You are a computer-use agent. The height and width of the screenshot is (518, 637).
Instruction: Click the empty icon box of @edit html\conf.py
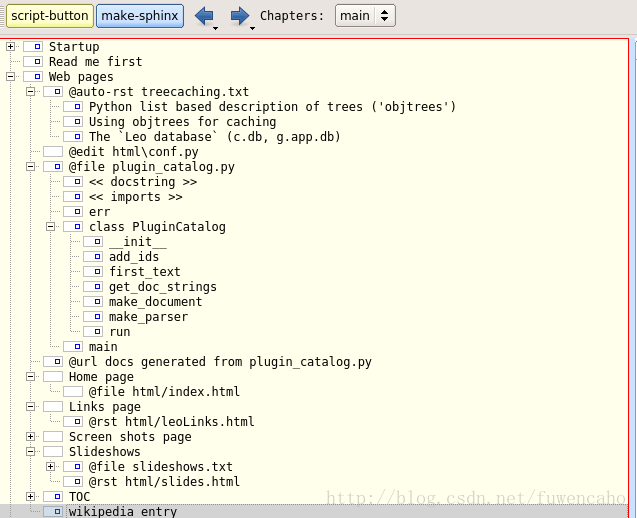pyautogui.click(x=53, y=152)
